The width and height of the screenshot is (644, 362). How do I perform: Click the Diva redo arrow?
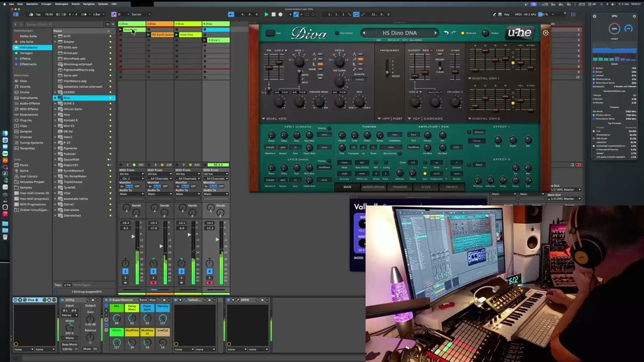point(453,33)
